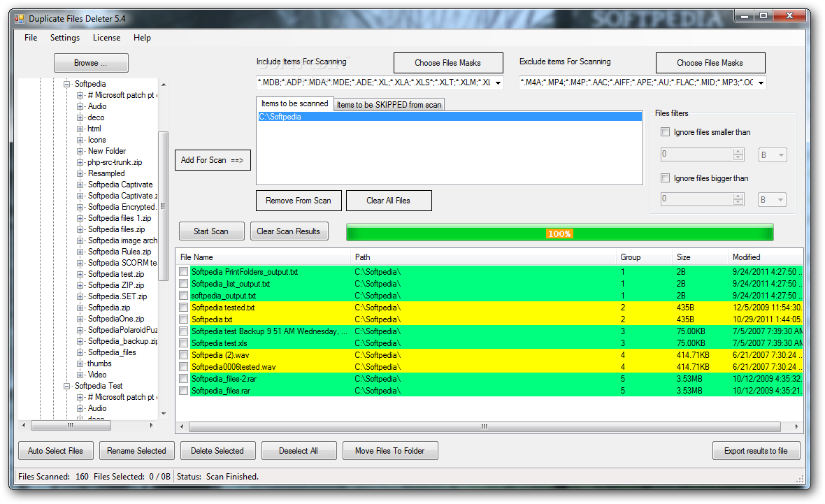Check Softpedia tested.txt file row

[184, 308]
